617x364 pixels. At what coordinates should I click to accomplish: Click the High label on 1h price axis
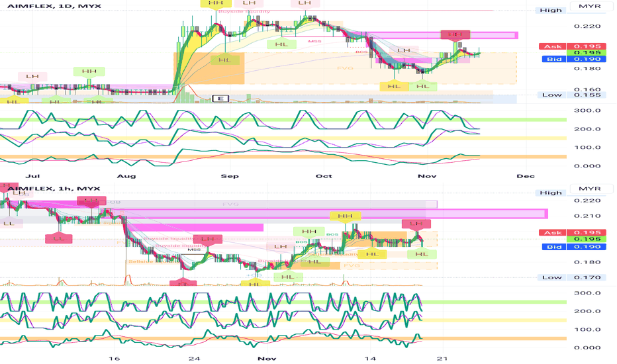(x=551, y=193)
